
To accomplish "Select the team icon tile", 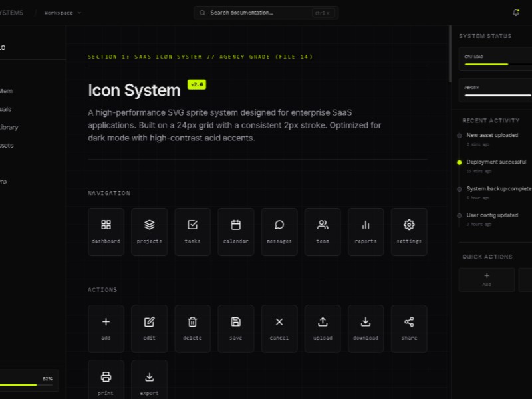I will point(323,231).
